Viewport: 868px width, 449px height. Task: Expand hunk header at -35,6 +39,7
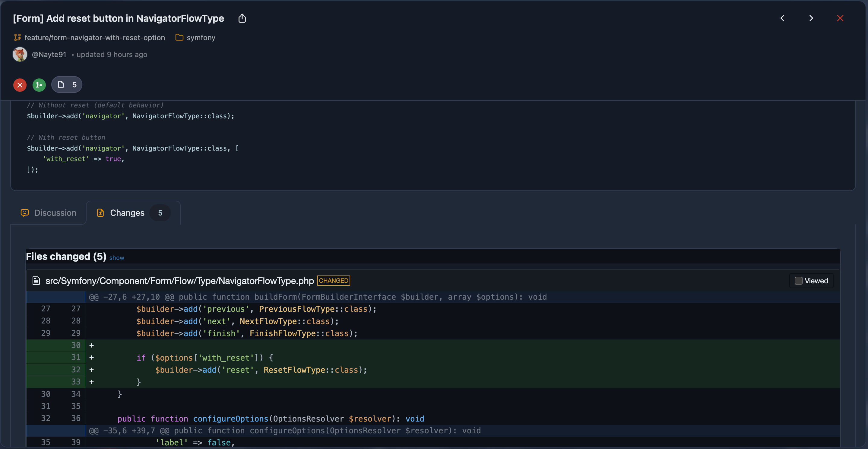(x=56, y=431)
